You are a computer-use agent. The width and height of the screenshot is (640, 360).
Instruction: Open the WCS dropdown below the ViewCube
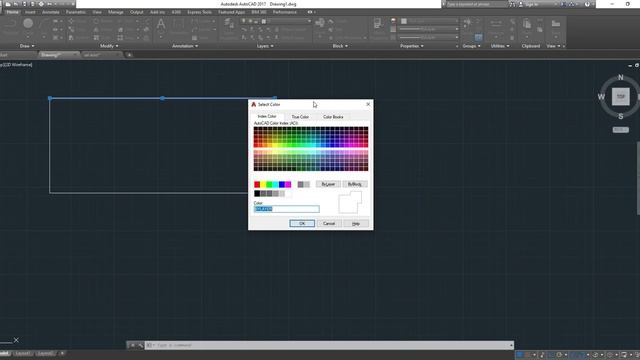[x=620, y=130]
